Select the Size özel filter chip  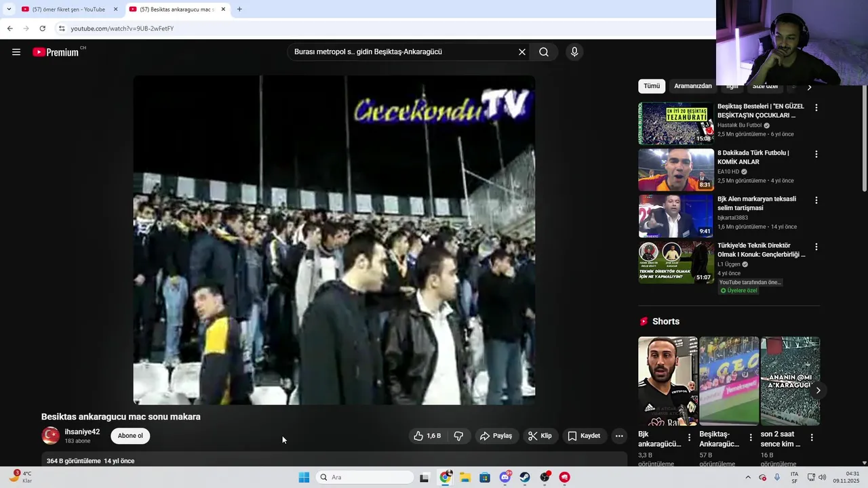click(765, 86)
